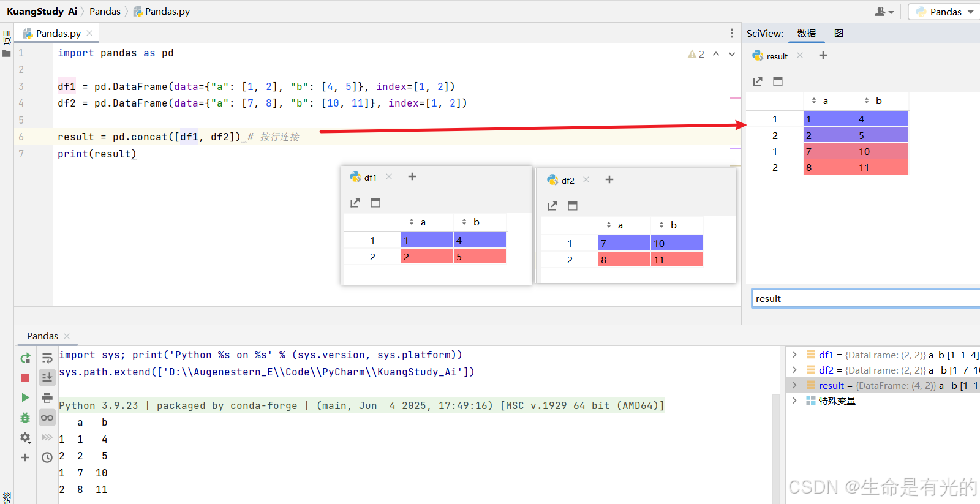Click the window icon in the df2 panel
980x504 pixels.
(x=573, y=206)
